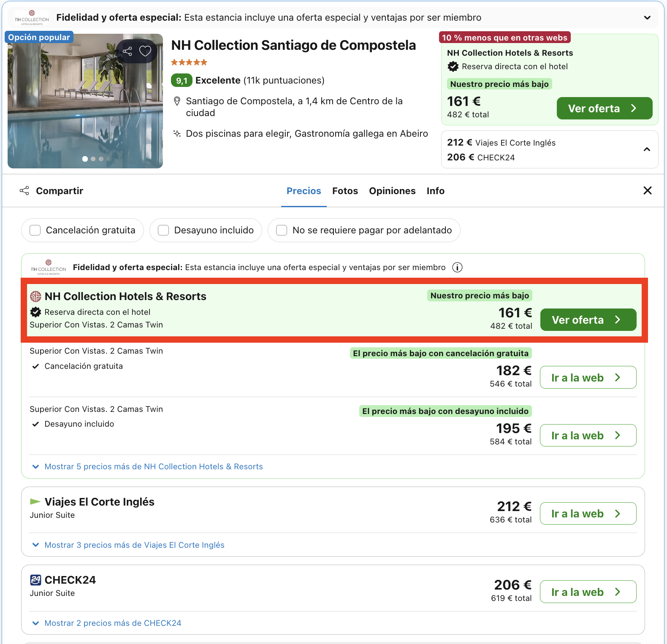Click Ver oferta in the highlighted 161 € row

588,320
